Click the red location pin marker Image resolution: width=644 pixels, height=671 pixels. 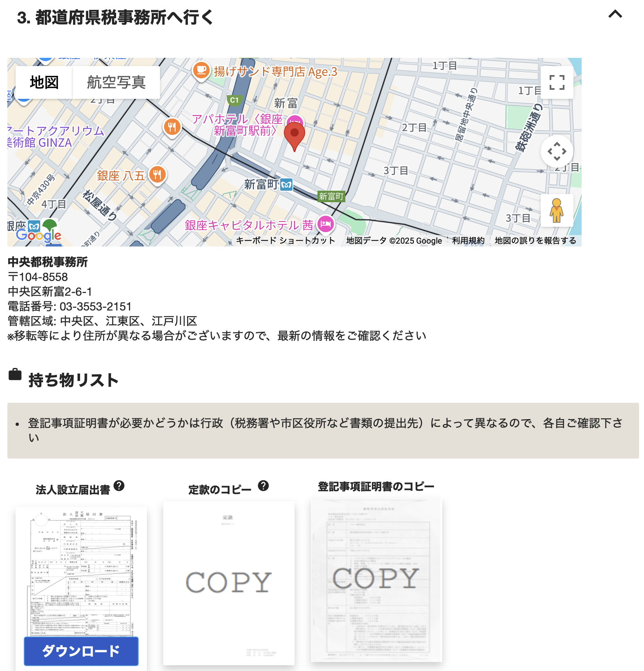294,135
